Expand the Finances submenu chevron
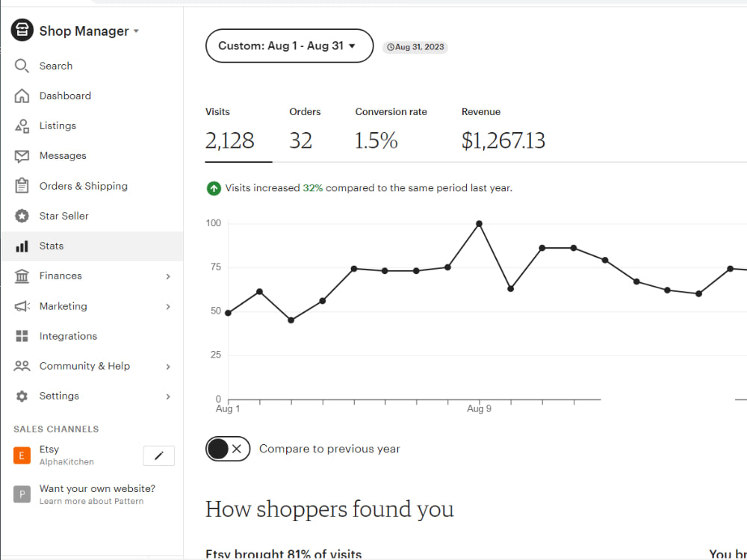This screenshot has width=747, height=560. pyautogui.click(x=167, y=276)
